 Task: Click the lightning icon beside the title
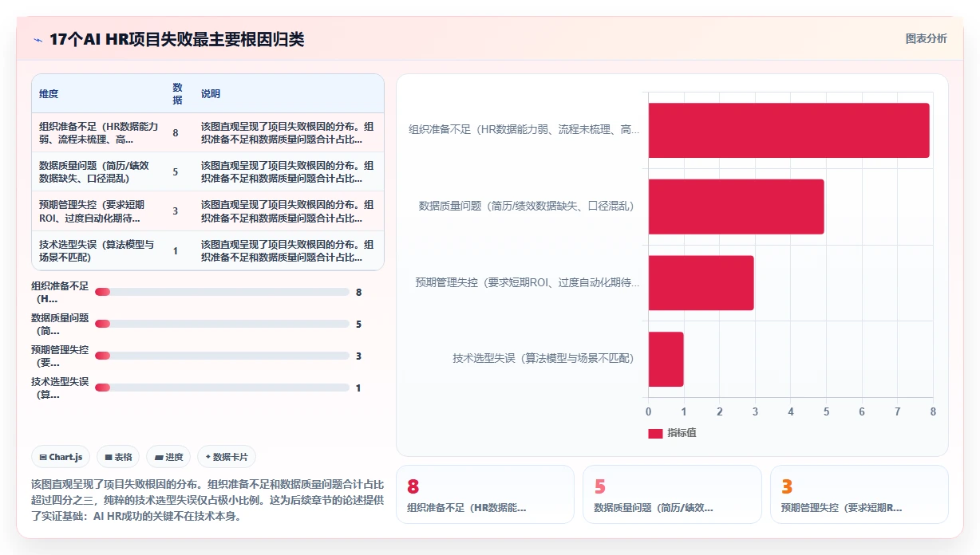click(x=38, y=39)
